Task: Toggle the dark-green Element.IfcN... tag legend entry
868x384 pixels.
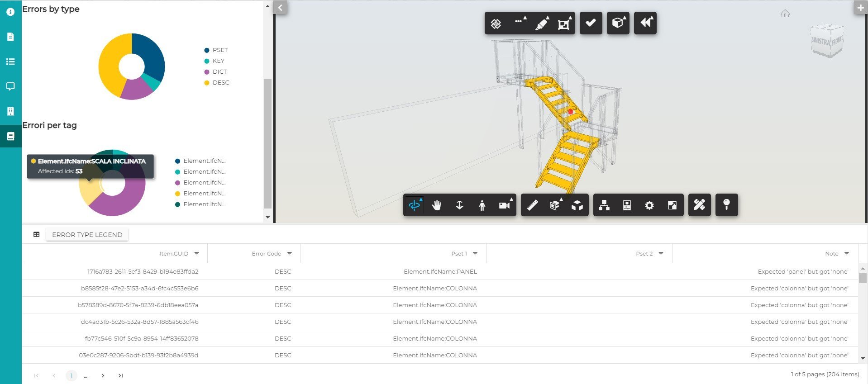Action: [x=200, y=204]
